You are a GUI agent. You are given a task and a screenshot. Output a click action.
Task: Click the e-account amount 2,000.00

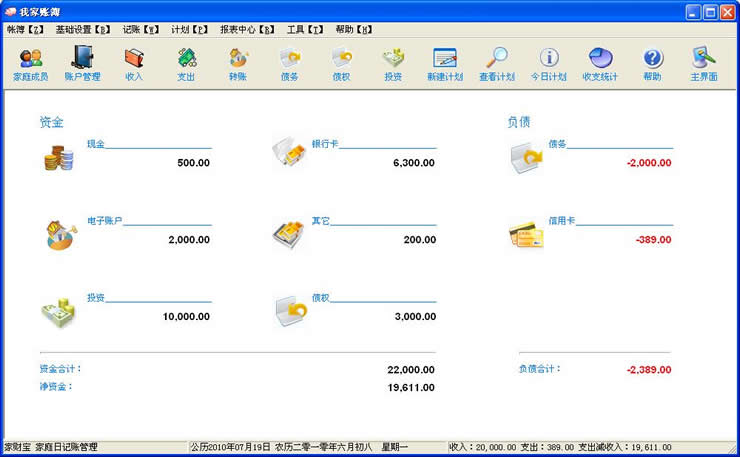tap(189, 239)
